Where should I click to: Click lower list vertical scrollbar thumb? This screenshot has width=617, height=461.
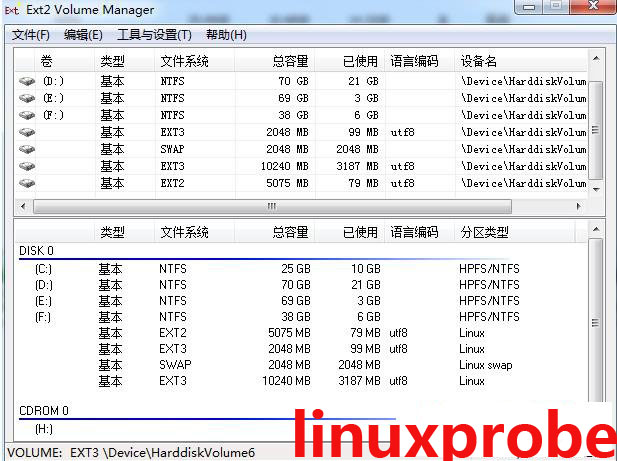coord(595,321)
